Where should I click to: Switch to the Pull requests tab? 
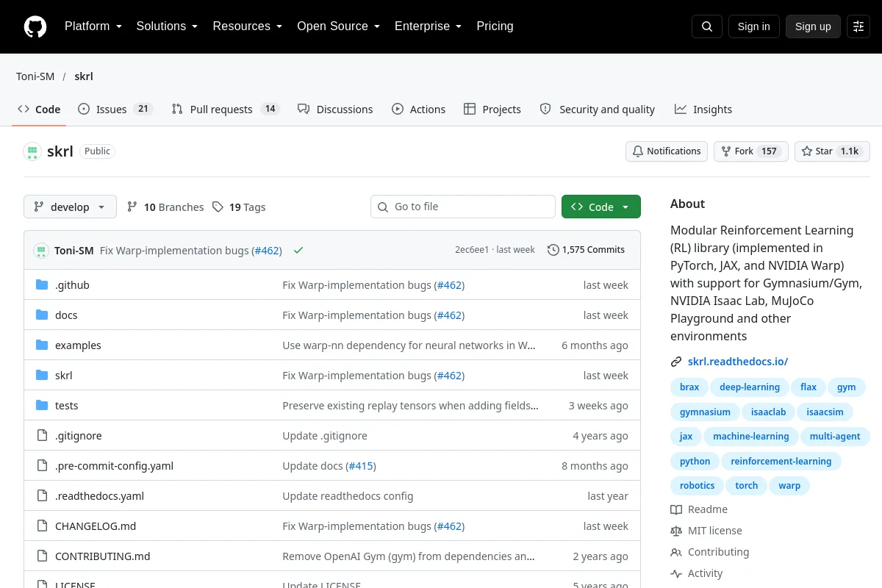tap(226, 109)
